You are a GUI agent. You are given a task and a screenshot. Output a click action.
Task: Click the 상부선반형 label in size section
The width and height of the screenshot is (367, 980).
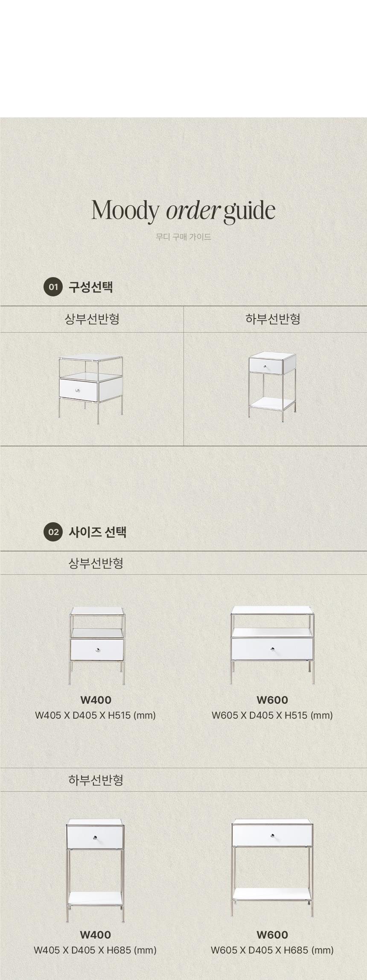tap(96, 563)
